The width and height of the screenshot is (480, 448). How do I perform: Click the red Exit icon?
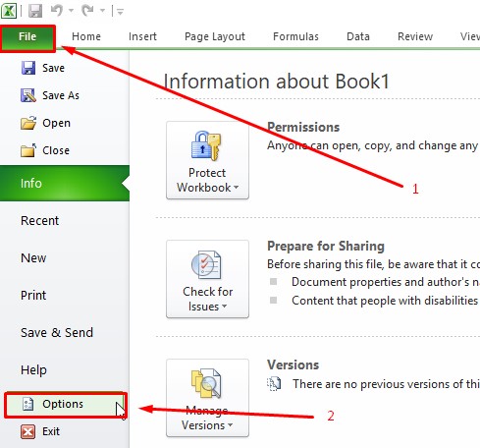tap(28, 431)
